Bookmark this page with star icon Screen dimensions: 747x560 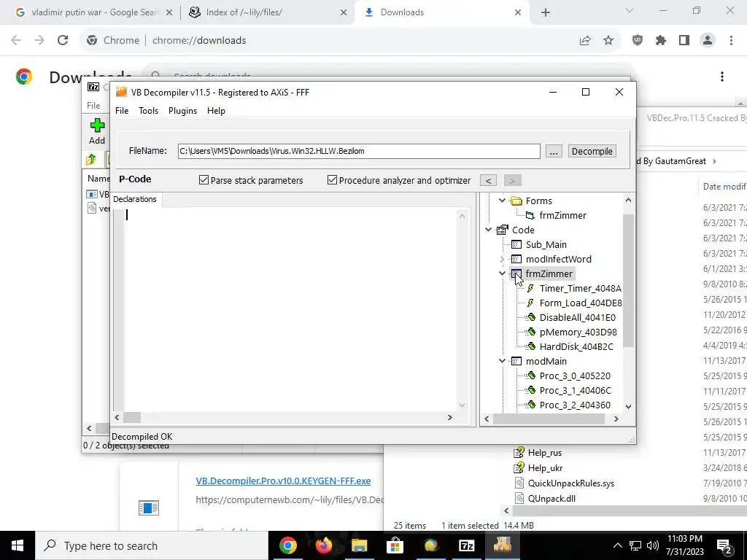click(x=608, y=41)
